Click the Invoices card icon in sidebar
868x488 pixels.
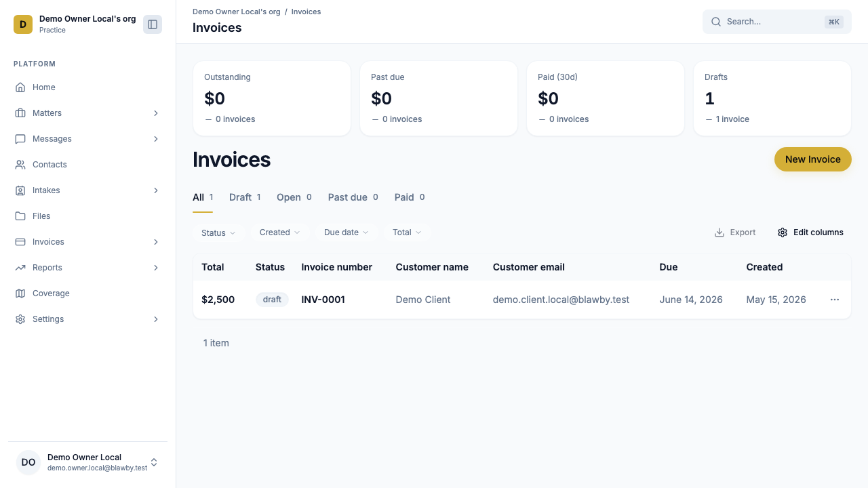20,242
